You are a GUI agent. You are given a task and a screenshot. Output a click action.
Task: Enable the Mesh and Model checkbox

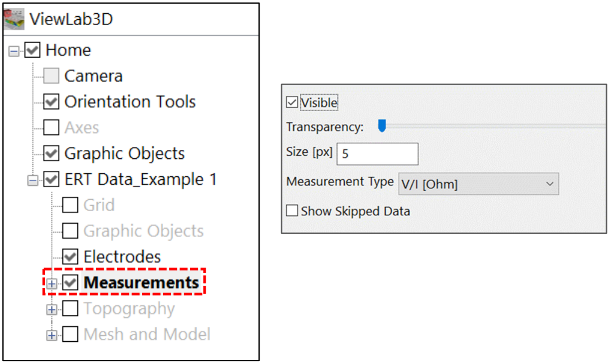point(70,335)
